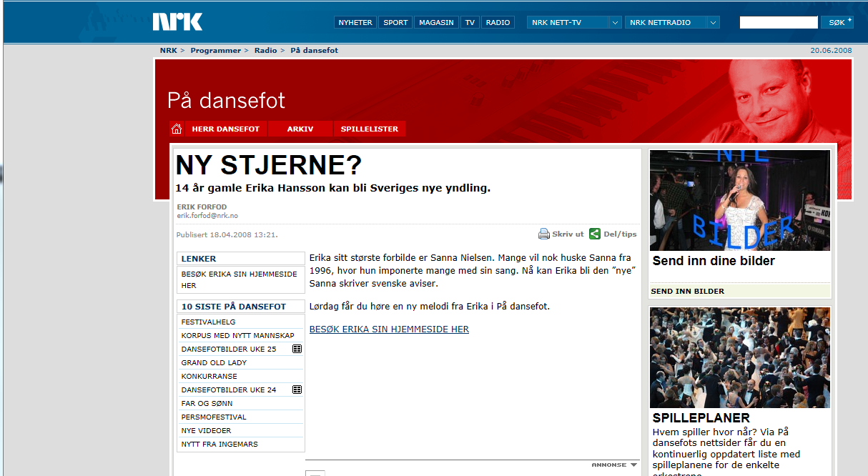The image size is (868, 476).
Task: Click the search input field
Action: pyautogui.click(x=779, y=22)
